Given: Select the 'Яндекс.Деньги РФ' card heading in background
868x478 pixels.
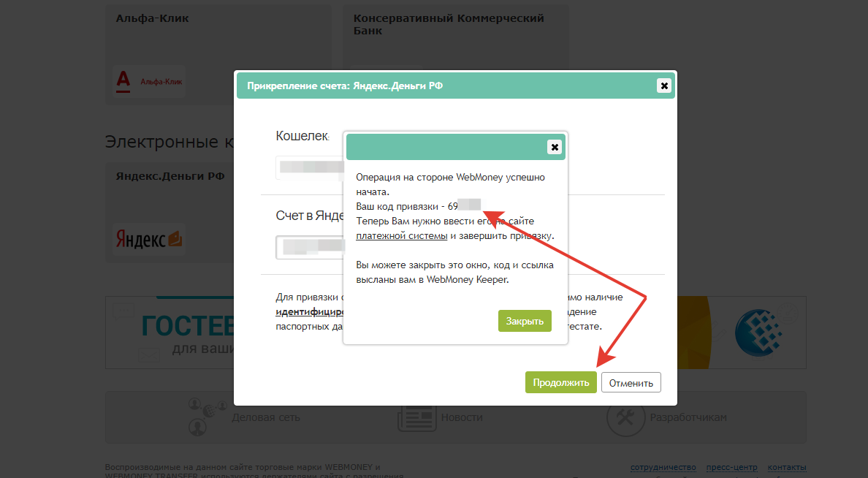Looking at the screenshot, I should click(x=170, y=176).
